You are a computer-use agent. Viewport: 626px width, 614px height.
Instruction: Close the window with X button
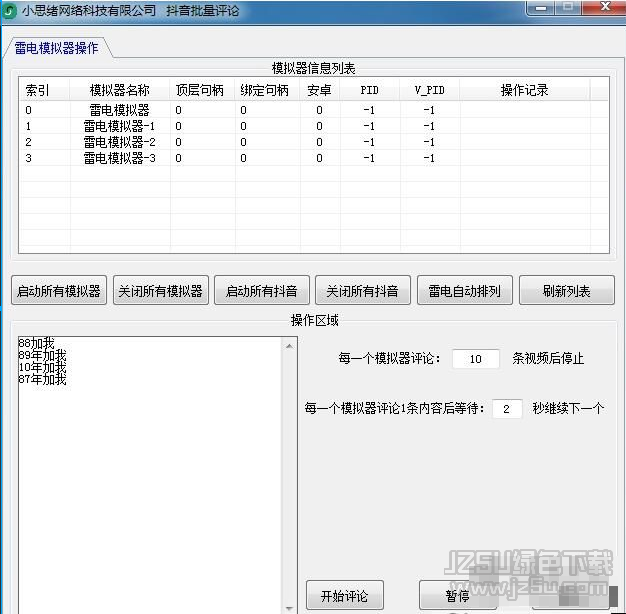[605, 7]
